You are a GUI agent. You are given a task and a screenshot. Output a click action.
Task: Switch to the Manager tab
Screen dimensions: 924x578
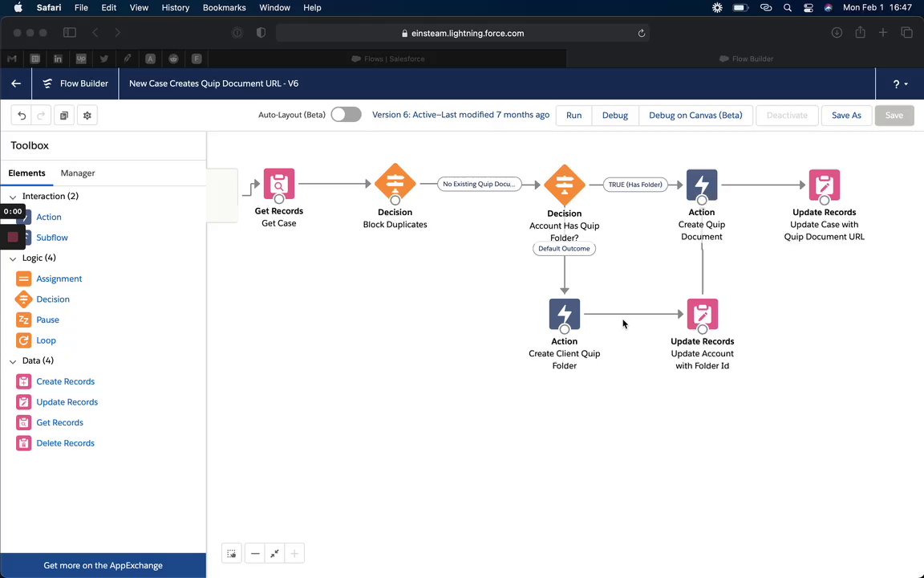point(78,173)
